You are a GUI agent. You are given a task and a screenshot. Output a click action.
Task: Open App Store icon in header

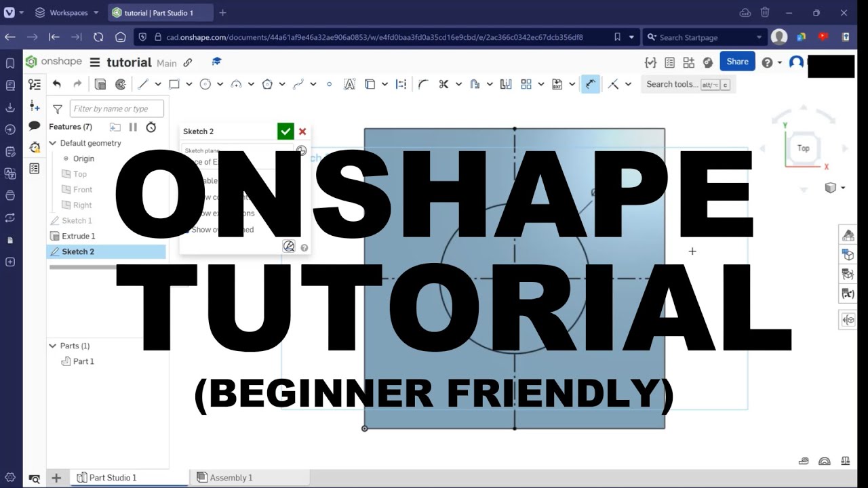tap(689, 62)
